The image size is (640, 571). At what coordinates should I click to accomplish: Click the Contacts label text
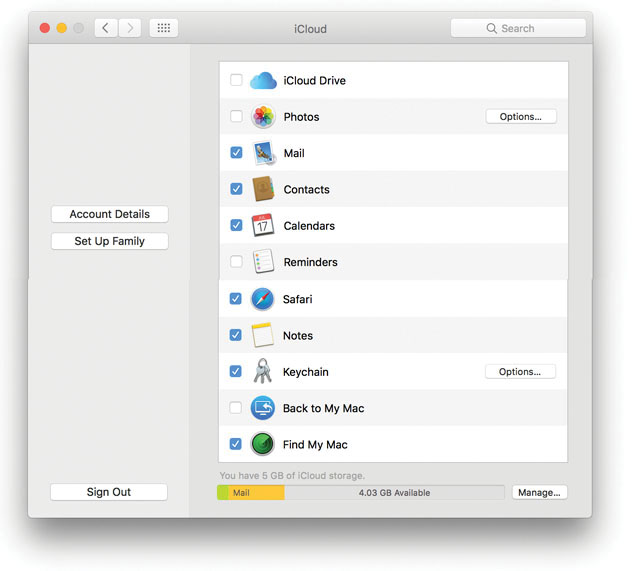click(x=307, y=189)
